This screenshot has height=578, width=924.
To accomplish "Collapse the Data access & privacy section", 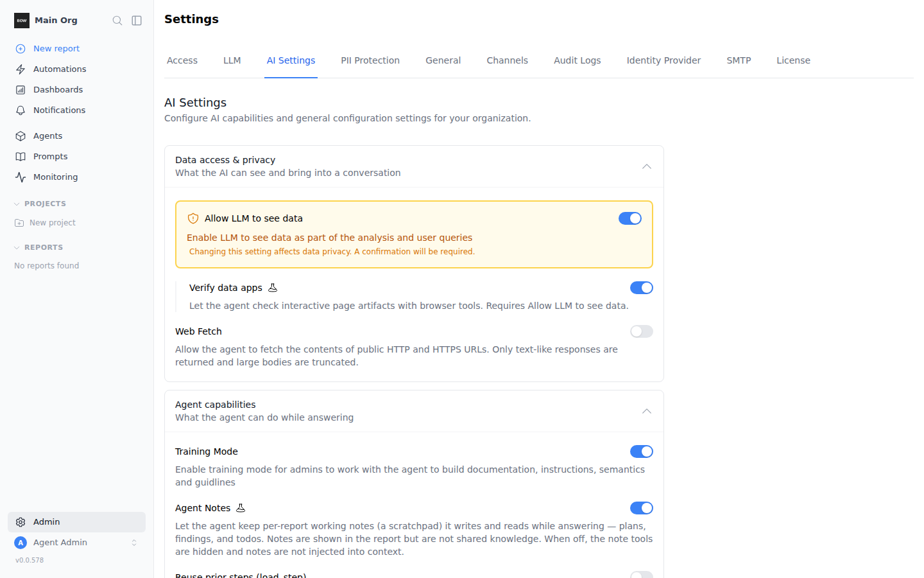I will (647, 166).
